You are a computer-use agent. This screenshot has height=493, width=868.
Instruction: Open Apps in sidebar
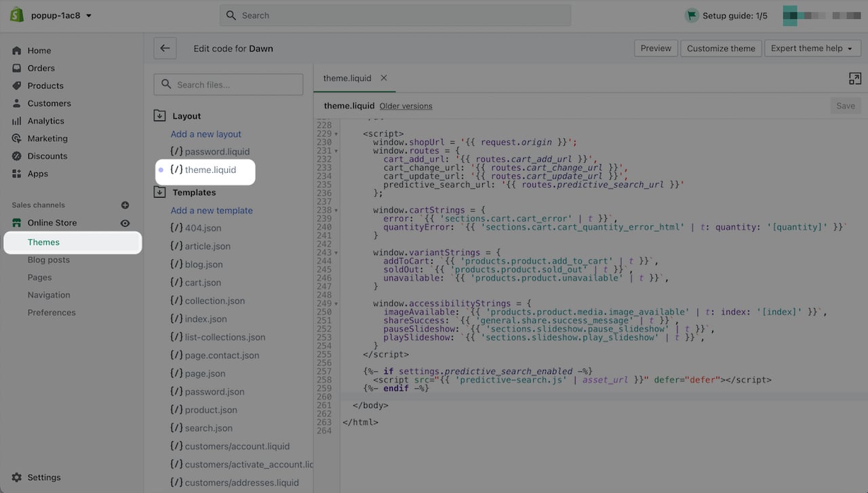pos(38,174)
